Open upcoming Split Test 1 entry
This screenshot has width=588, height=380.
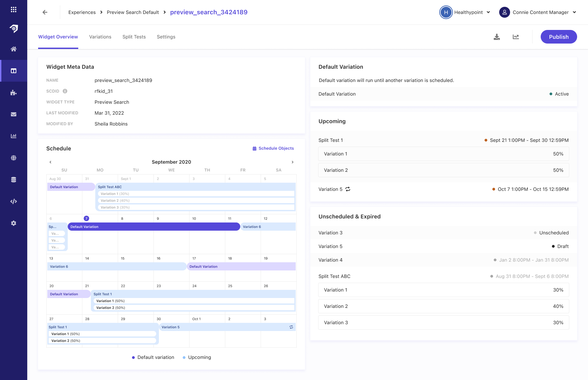click(444, 140)
